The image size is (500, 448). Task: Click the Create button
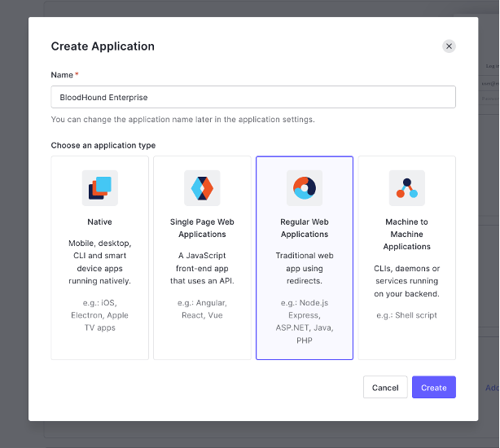(x=434, y=387)
